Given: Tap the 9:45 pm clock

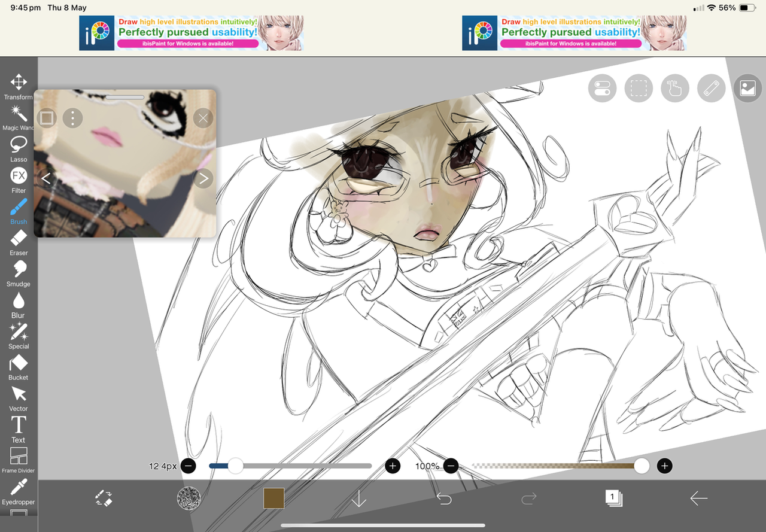Looking at the screenshot, I should (26, 8).
